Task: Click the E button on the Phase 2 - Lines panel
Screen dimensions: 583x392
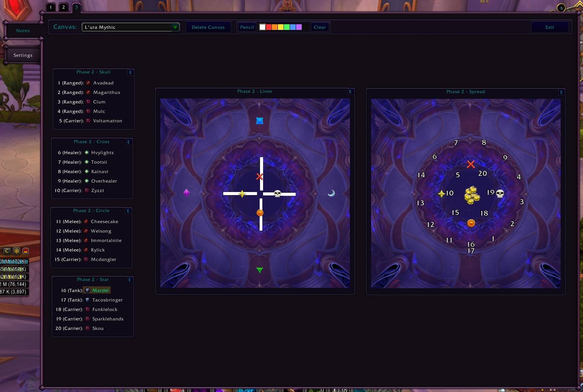Action: (350, 92)
